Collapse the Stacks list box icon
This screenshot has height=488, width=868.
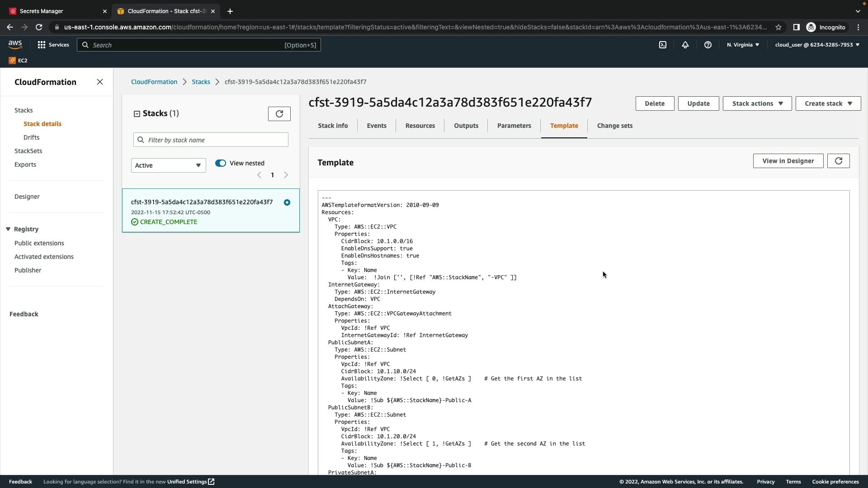click(137, 114)
